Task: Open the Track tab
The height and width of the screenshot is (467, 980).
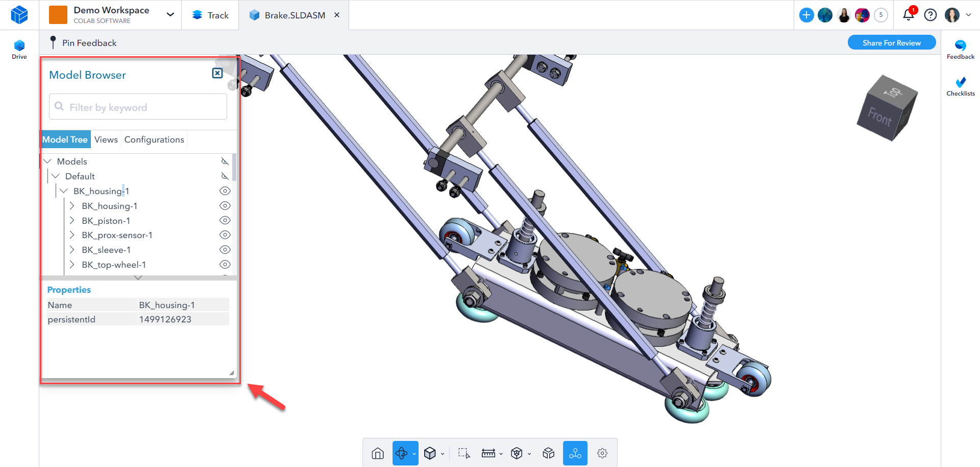Action: click(x=210, y=15)
